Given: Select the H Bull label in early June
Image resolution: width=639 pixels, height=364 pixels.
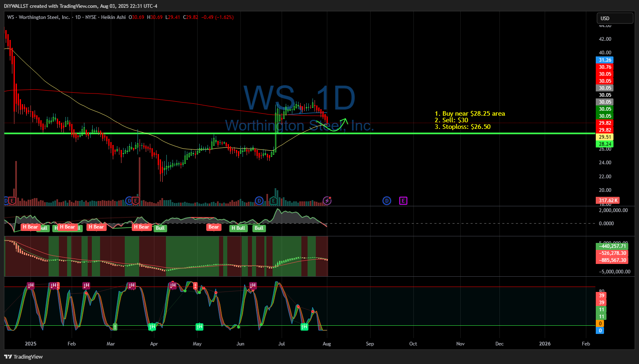Looking at the screenshot, I should point(238,228).
